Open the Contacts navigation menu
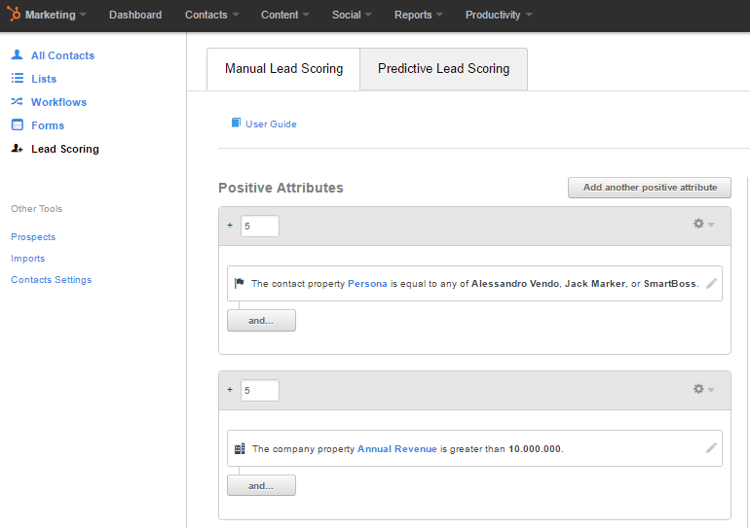Screen dimensions: 750x528 [212, 15]
